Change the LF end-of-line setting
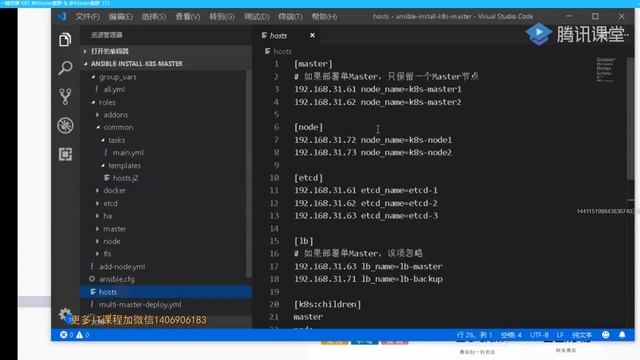 (x=560, y=335)
